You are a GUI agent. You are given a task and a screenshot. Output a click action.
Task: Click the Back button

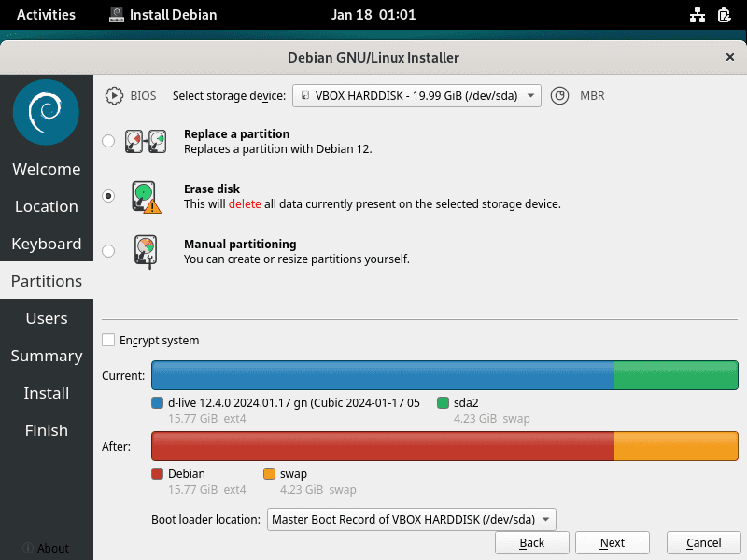(532, 543)
